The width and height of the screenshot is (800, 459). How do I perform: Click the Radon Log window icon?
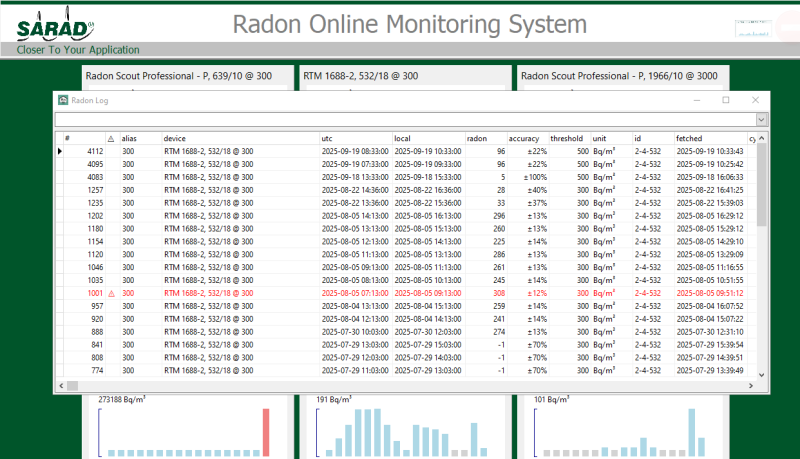click(x=63, y=100)
